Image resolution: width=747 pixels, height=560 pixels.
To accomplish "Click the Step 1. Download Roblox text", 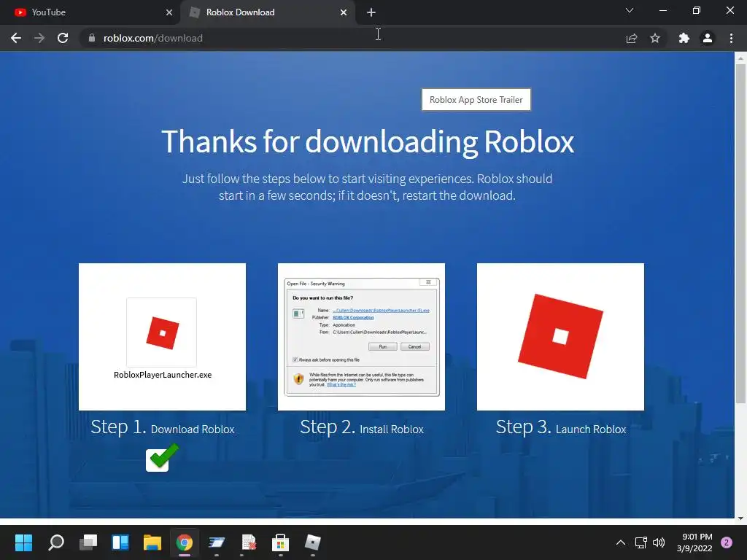I will point(163,427).
